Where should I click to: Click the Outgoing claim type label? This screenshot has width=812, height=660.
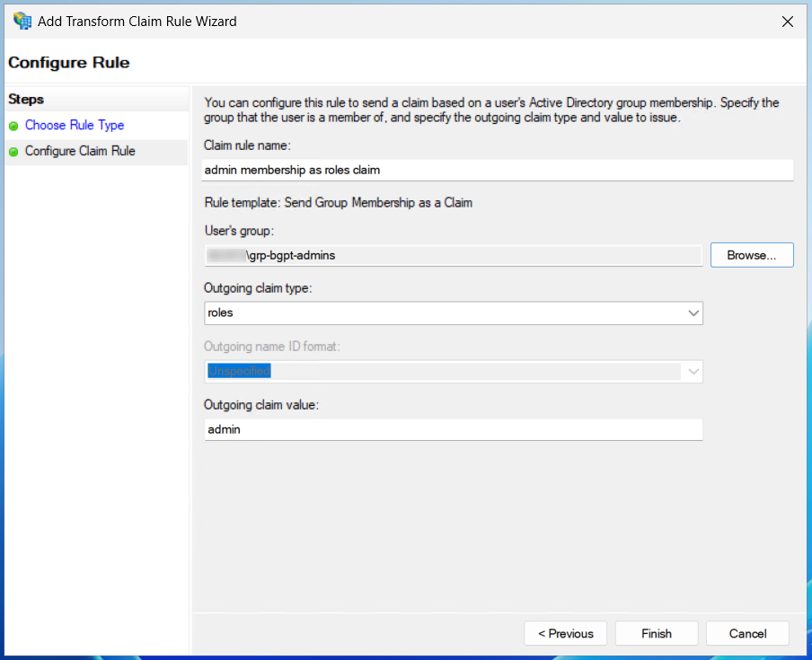point(258,288)
